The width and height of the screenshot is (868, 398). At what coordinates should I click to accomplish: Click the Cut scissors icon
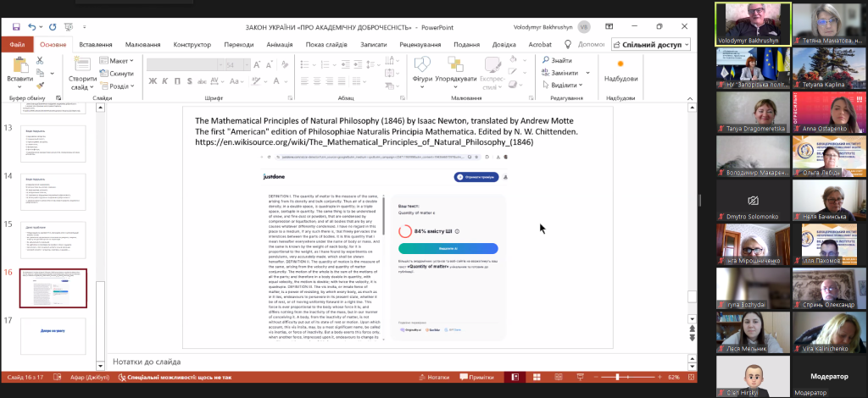point(40,61)
